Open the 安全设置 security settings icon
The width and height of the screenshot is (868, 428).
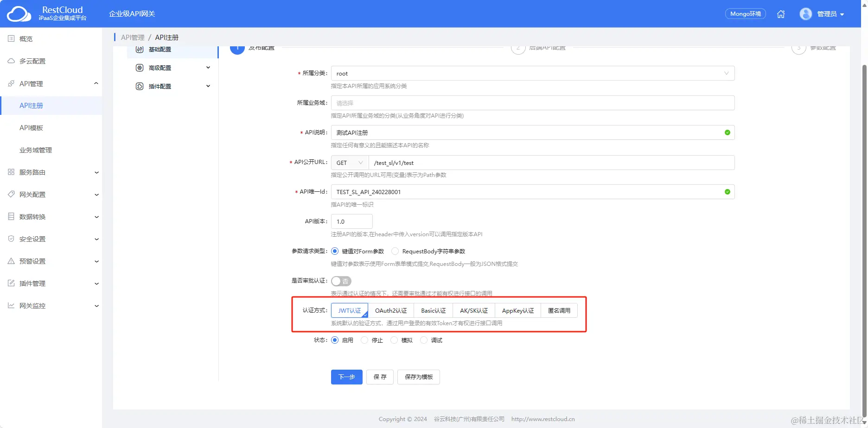11,239
